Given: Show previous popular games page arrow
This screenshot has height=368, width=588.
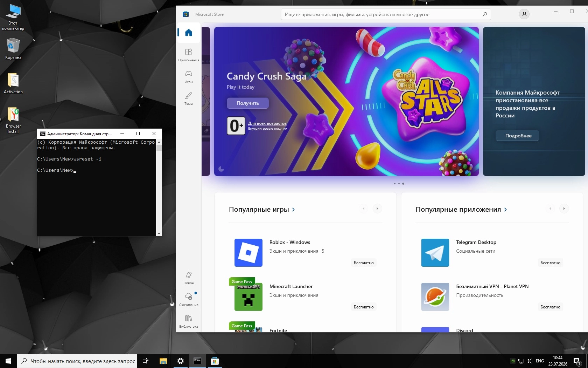Looking at the screenshot, I should click(x=364, y=209).
